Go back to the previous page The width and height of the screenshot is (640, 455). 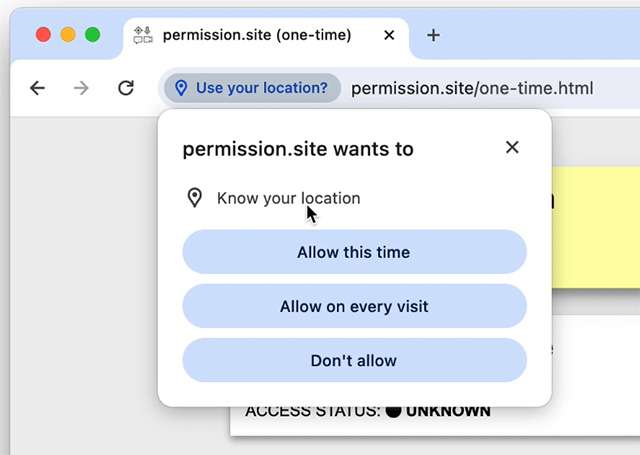[x=38, y=88]
